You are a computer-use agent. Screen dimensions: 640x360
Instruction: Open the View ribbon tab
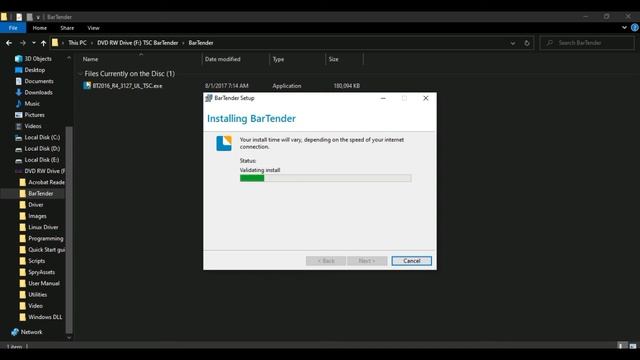pos(93,28)
